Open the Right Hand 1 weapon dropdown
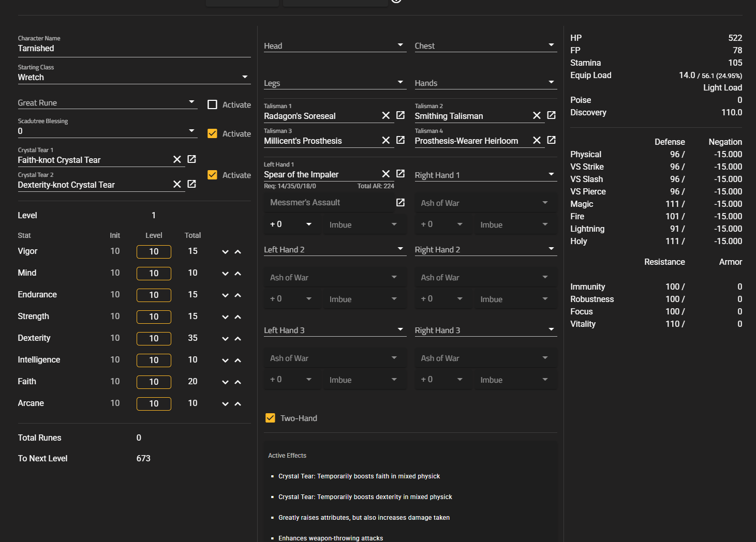 click(x=486, y=175)
